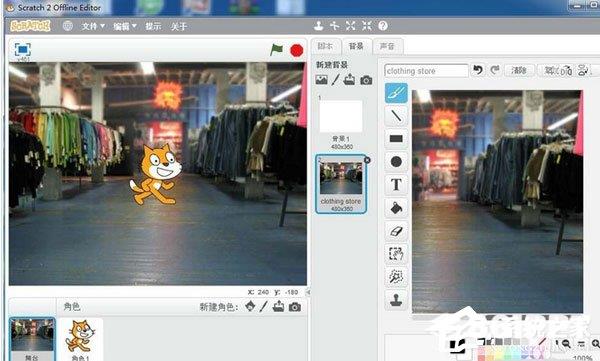Select the Fill bucket tool
Screen dimensions: 600x361
(396, 208)
